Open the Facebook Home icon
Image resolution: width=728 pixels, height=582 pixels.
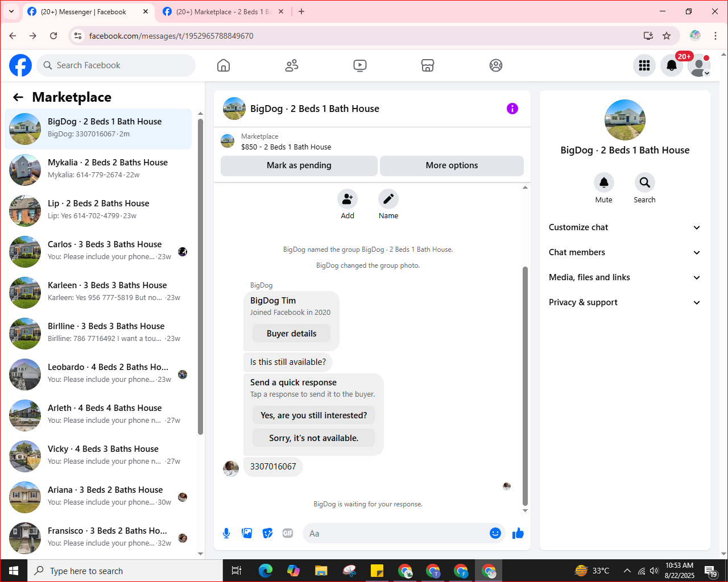click(x=224, y=65)
